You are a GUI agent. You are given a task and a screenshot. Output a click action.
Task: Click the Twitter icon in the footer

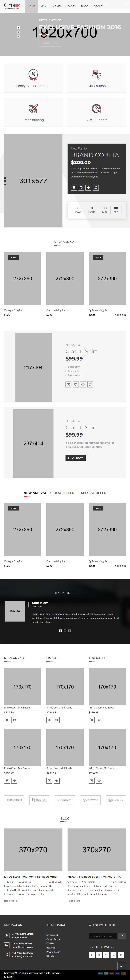tap(121, 955)
